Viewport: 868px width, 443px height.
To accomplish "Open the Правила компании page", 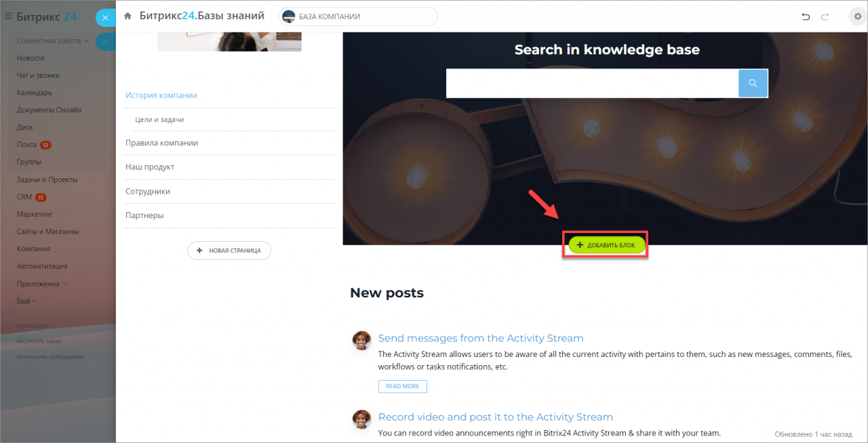I will [161, 143].
